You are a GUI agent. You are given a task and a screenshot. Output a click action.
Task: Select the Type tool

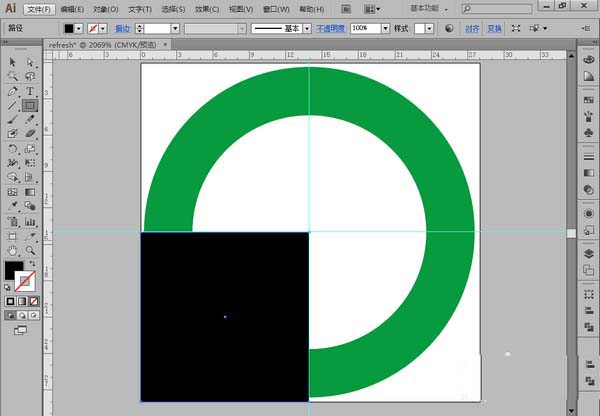(x=30, y=91)
